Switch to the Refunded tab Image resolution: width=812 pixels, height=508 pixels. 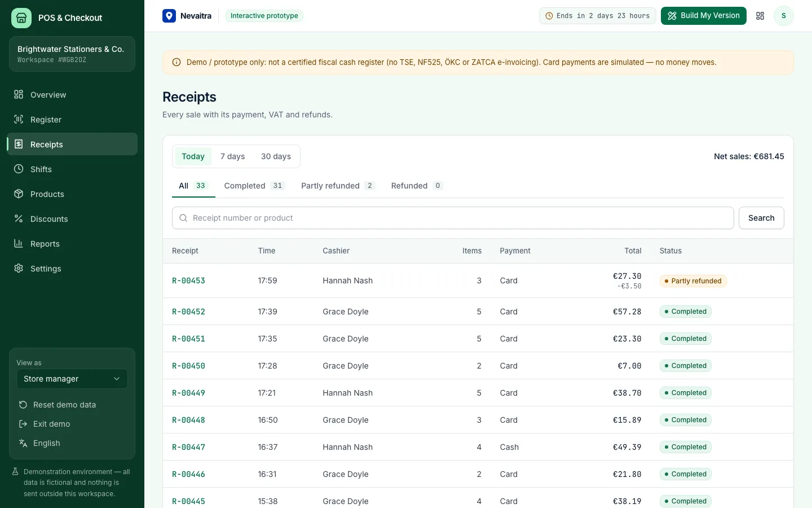[417, 186]
